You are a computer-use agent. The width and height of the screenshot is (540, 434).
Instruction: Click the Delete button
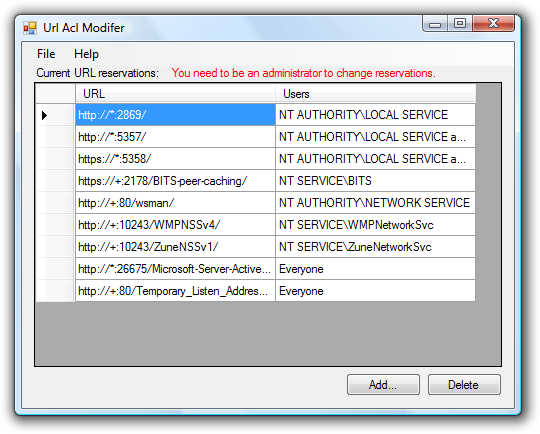pyautogui.click(x=464, y=384)
